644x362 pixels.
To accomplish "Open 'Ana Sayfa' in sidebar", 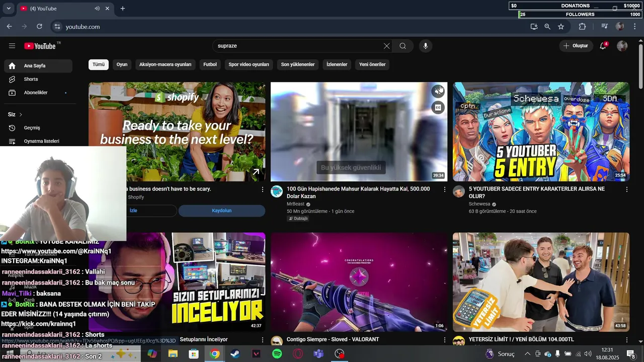I will point(38,66).
